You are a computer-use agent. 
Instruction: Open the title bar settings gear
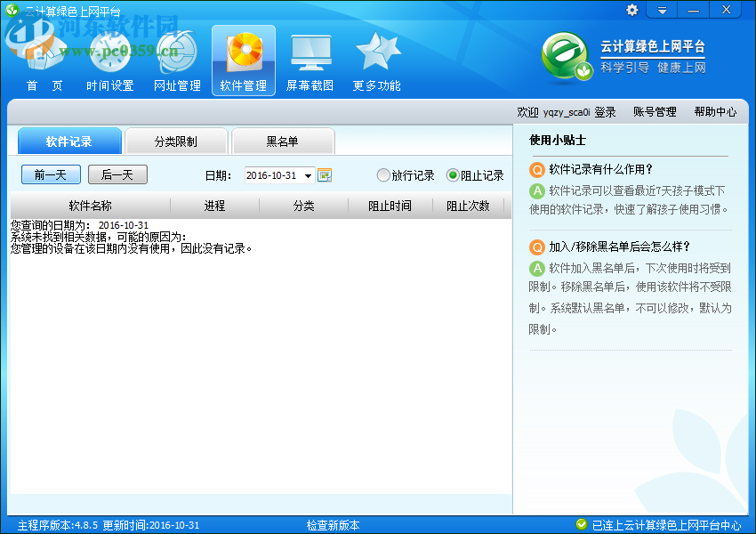click(631, 10)
